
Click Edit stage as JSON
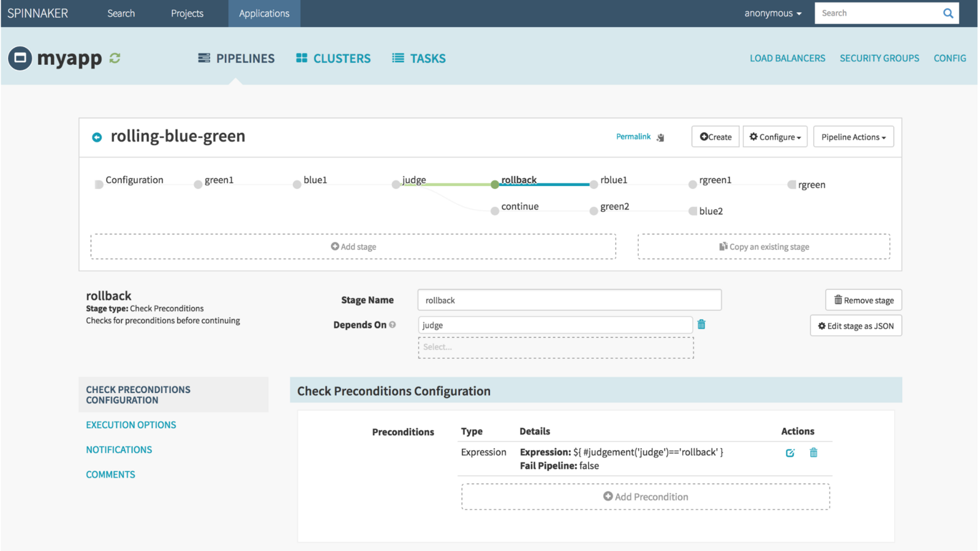[x=856, y=326]
